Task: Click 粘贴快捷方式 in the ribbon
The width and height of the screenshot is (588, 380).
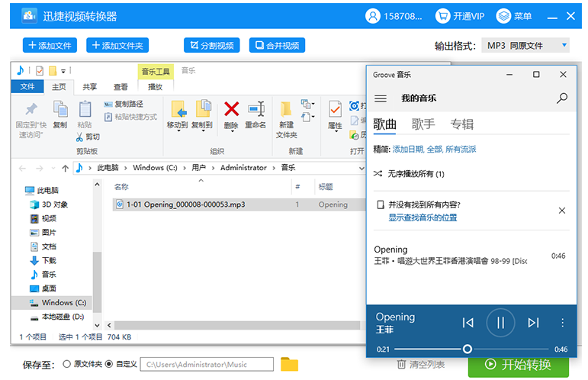Action: (130, 117)
